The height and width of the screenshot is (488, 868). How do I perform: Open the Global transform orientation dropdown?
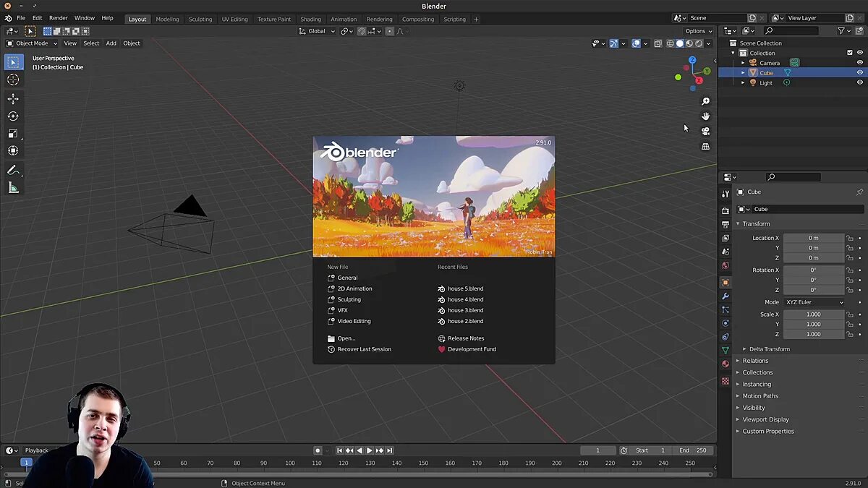tap(318, 31)
